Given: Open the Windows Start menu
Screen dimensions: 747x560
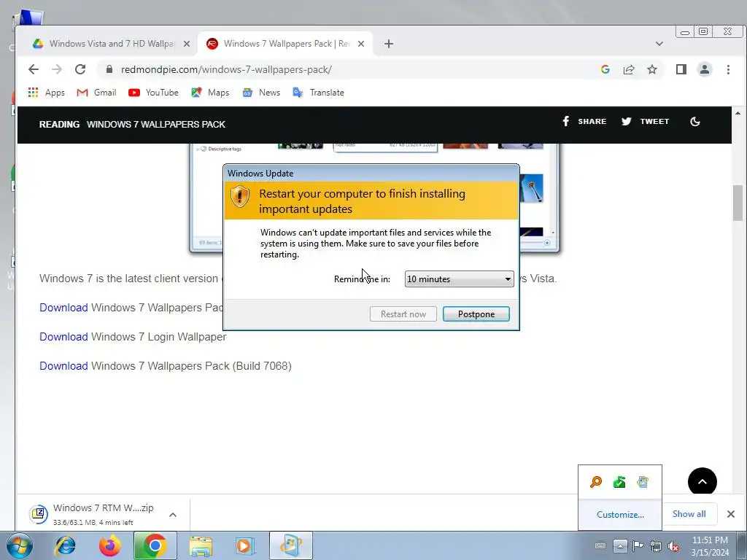Looking at the screenshot, I should pos(20,545).
